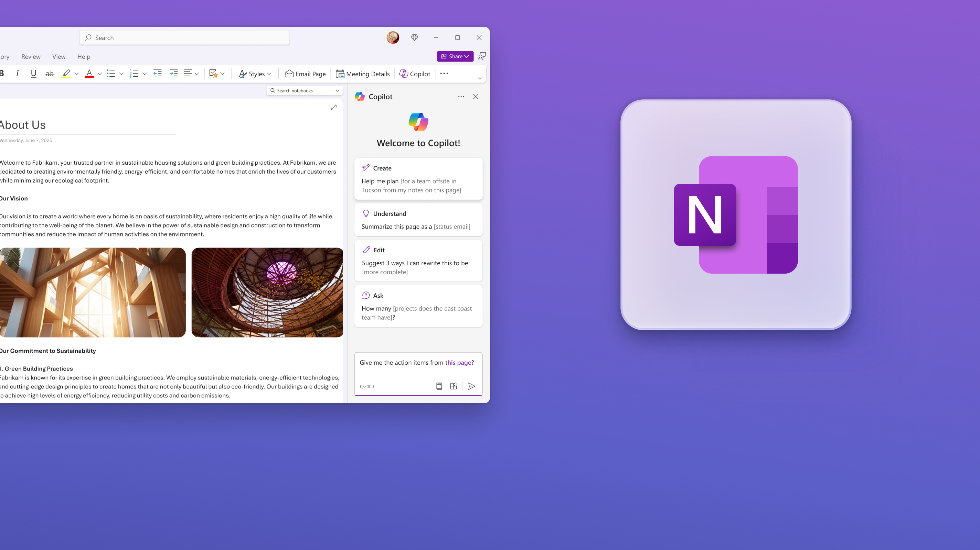Select the strikethrough icon
Image resolution: width=980 pixels, height=550 pixels.
coord(50,73)
